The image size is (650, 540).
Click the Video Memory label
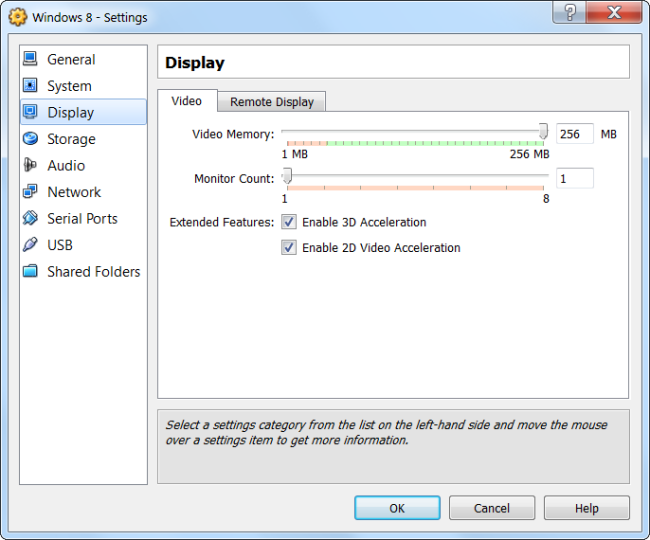coord(233,134)
